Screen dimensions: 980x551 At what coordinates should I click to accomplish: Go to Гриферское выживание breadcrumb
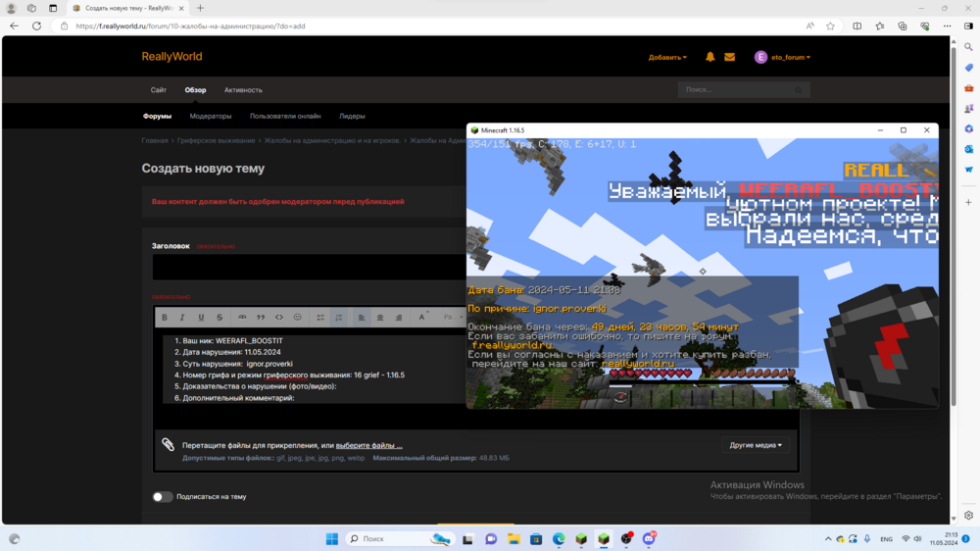coord(216,141)
